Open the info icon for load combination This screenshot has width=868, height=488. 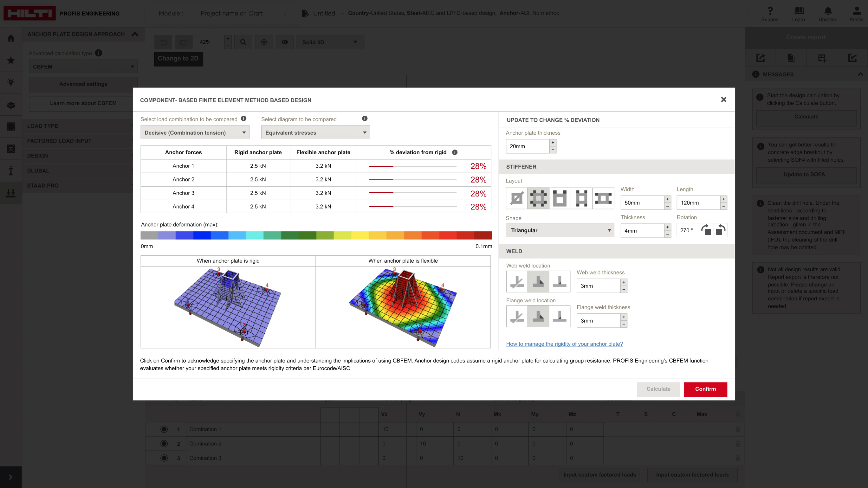[x=243, y=119]
